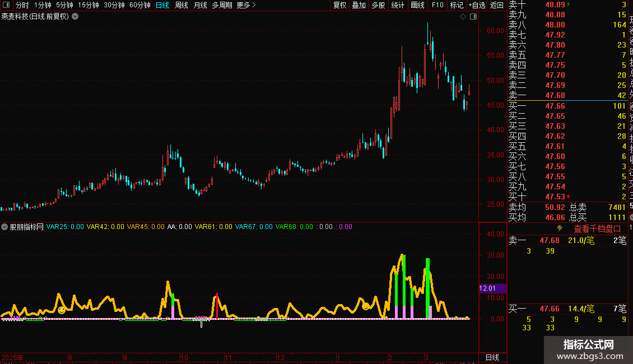Click the 叠加 overlay button
The height and width of the screenshot is (364, 633).
(359, 5)
